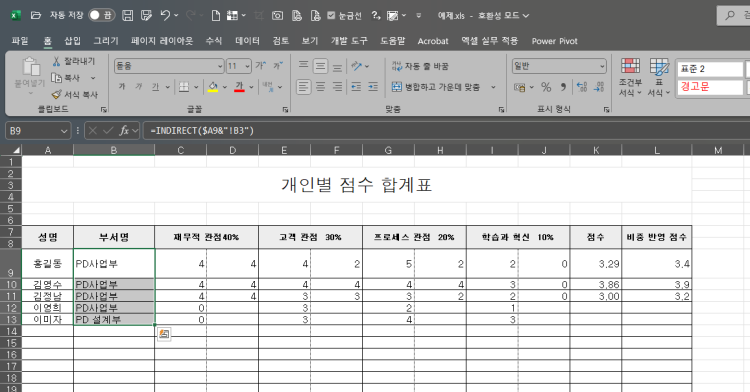750x392 pixels.
Task: Center text horizontally icon
Action: click(x=320, y=87)
